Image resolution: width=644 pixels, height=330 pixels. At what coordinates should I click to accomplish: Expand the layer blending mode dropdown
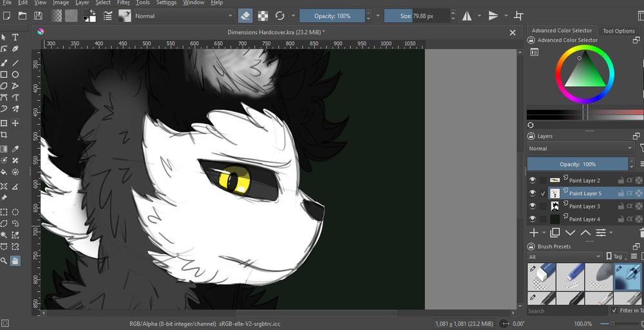tap(580, 149)
